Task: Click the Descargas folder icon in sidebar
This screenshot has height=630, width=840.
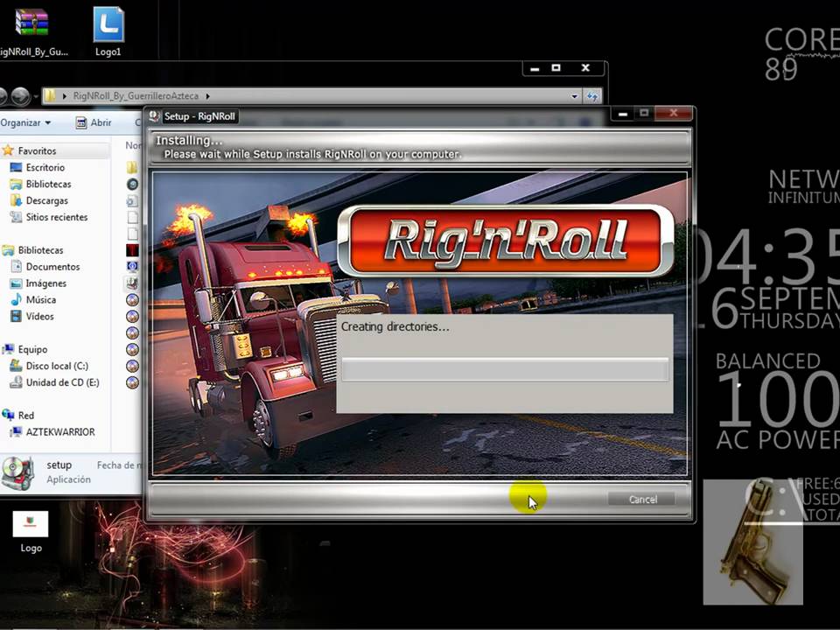Action: (16, 200)
